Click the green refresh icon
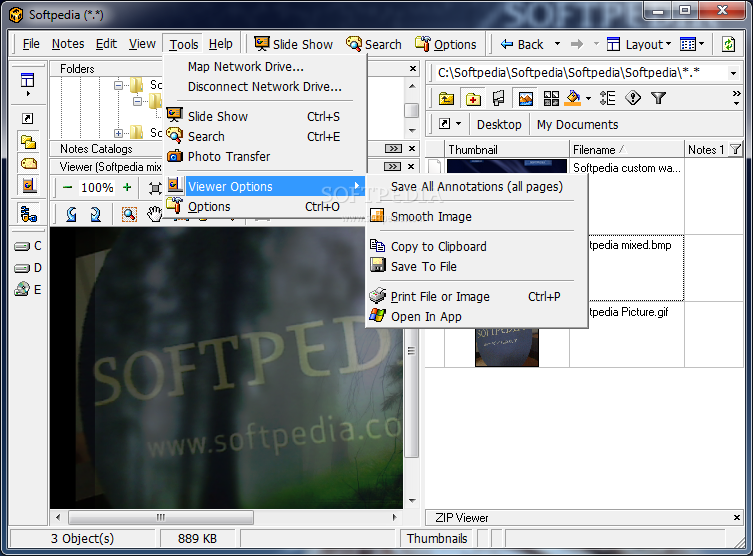The width and height of the screenshot is (753, 556). tap(729, 44)
